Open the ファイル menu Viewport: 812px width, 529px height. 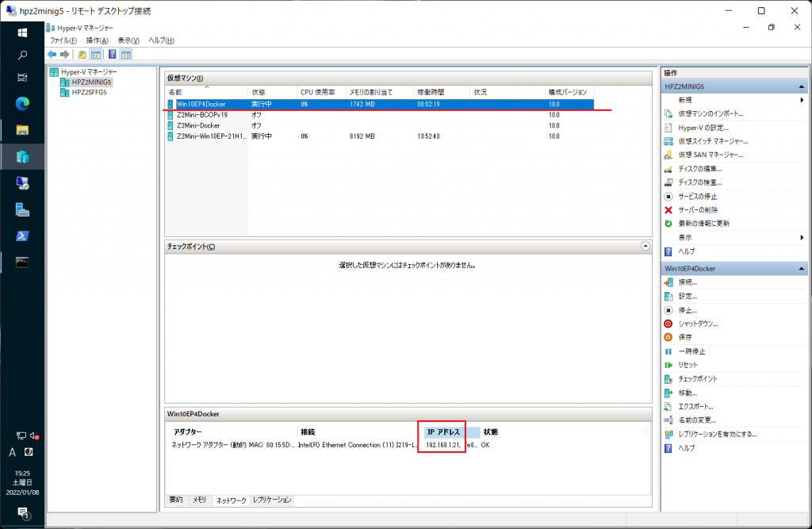(63, 40)
